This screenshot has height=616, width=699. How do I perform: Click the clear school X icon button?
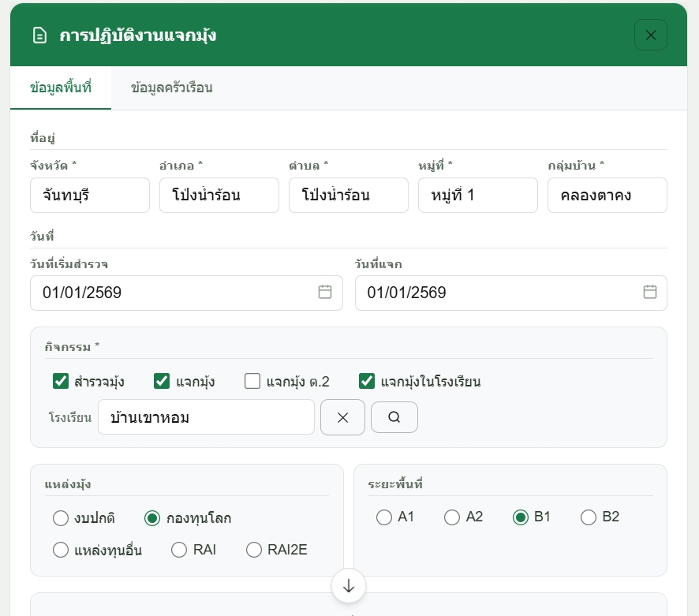point(342,417)
